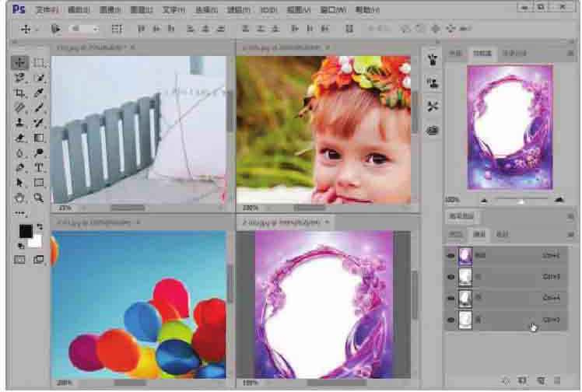Screen dimensions: 582x392
Task: Toggle visibility of the Ctrl+5 blue channel
Action: pyautogui.click(x=451, y=319)
